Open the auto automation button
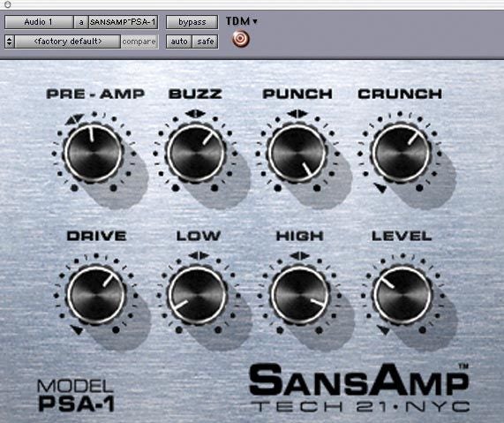 [x=179, y=42]
